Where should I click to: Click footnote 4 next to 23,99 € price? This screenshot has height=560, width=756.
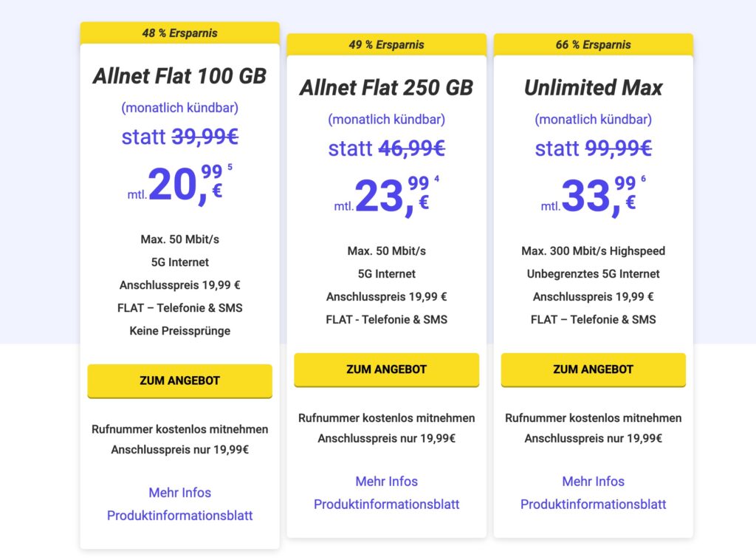coord(436,179)
